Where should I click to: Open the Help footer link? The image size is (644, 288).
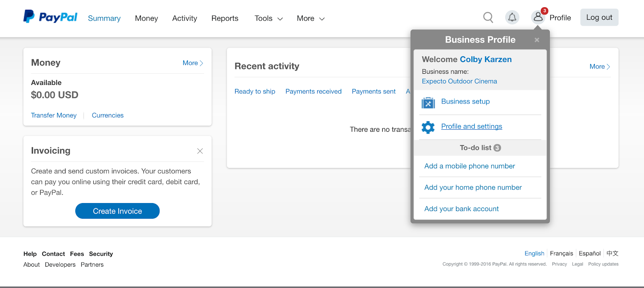30,254
